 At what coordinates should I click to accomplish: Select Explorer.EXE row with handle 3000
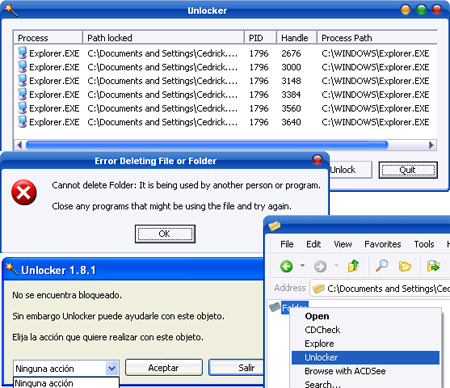(225, 67)
